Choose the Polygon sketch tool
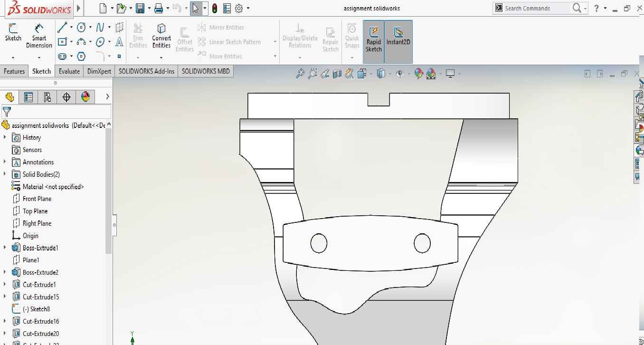The image size is (644, 345). pos(81,57)
